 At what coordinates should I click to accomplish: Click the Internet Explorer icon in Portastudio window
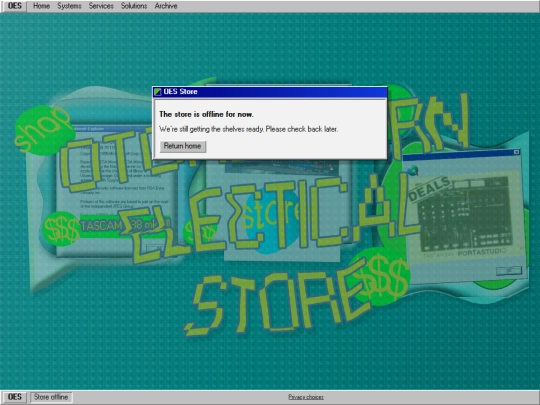[413, 170]
